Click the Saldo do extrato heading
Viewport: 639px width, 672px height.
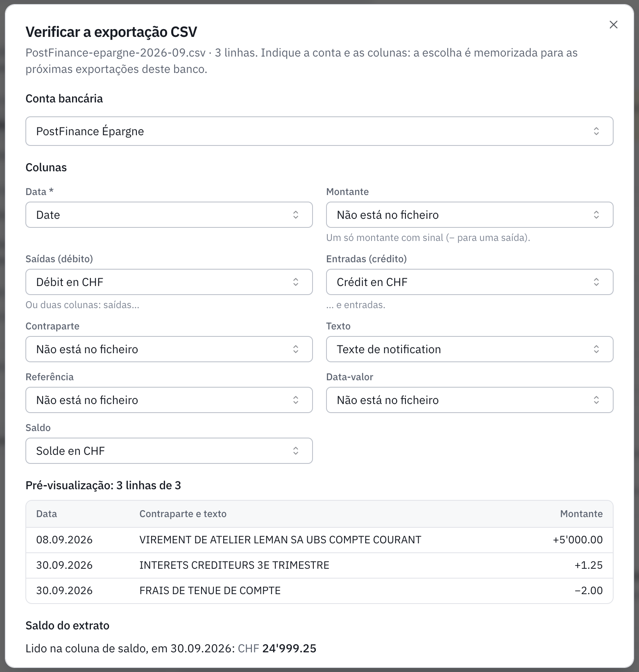[68, 626]
